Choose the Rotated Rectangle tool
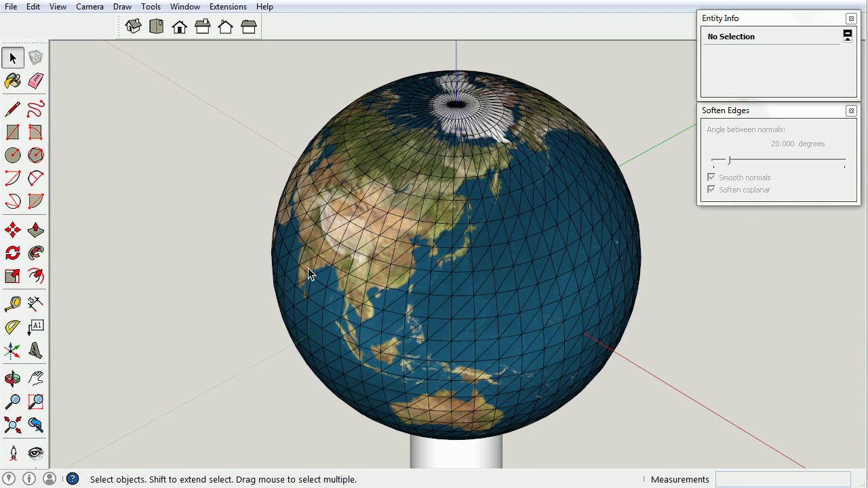This screenshot has width=868, height=488. pos(36,132)
